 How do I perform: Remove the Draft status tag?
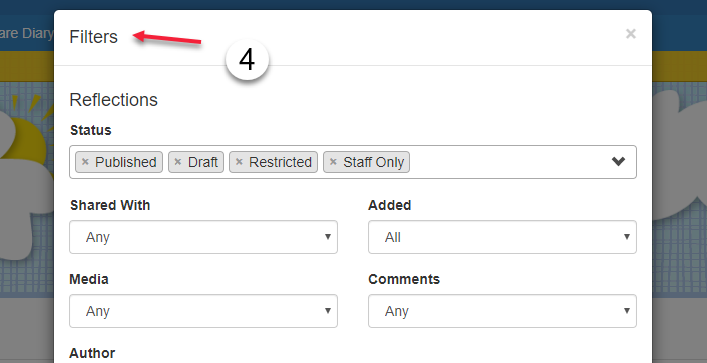(x=178, y=162)
